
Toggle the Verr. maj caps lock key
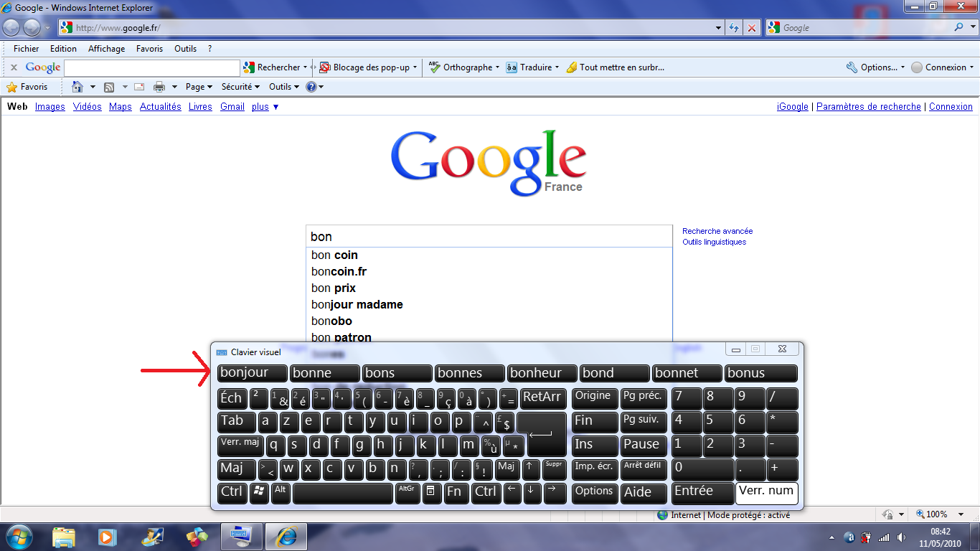240,446
